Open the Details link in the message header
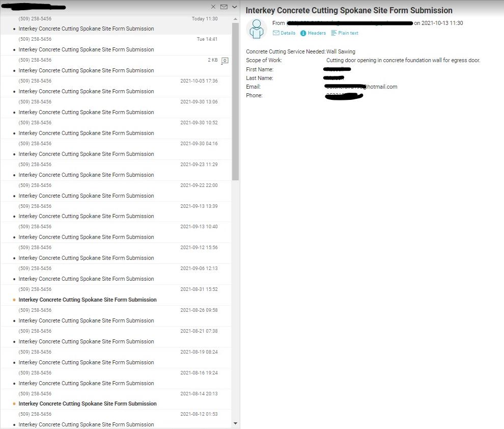 pos(284,33)
